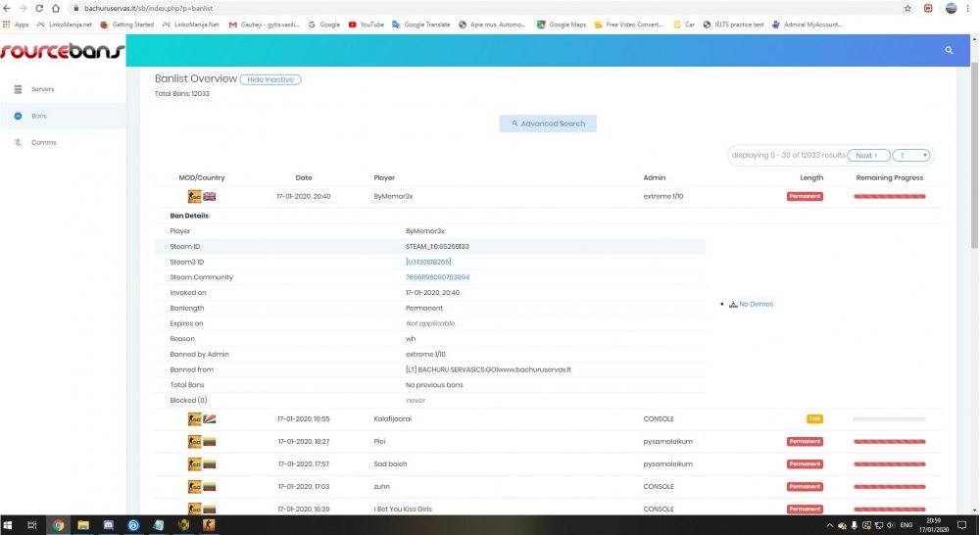Click the Advanced Search button
The height and width of the screenshot is (535, 980).
click(548, 124)
